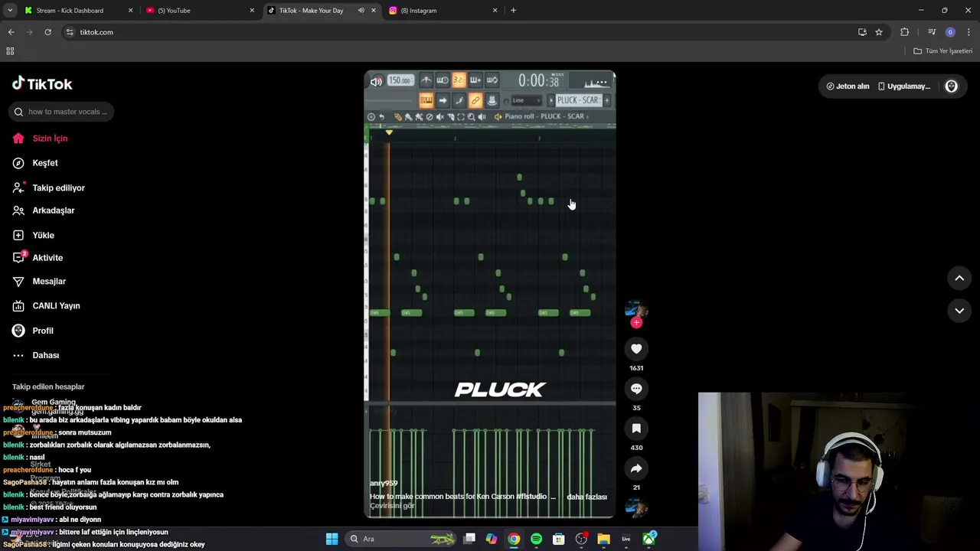
Task: View the site information icon
Action: click(x=70, y=32)
